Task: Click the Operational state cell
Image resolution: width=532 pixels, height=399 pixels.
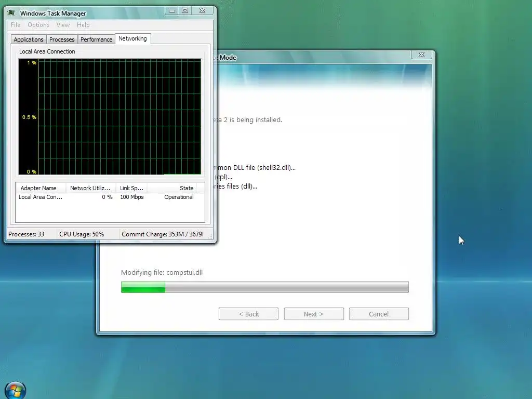Action: tap(179, 197)
